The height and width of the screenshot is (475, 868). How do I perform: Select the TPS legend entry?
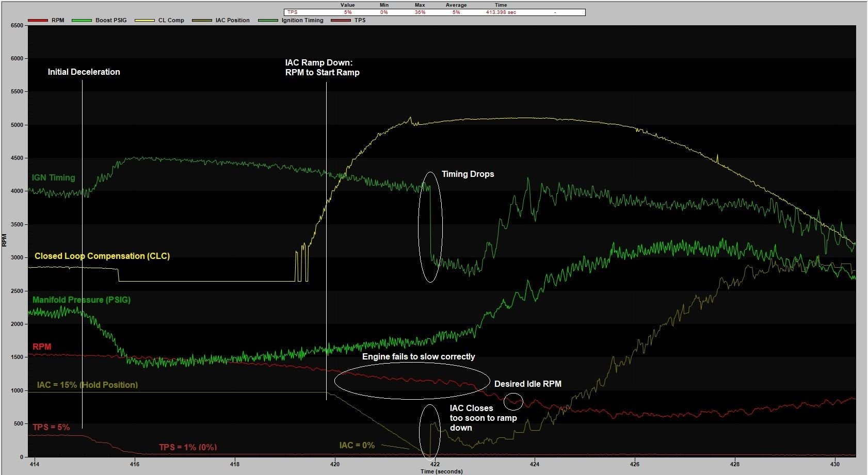360,21
